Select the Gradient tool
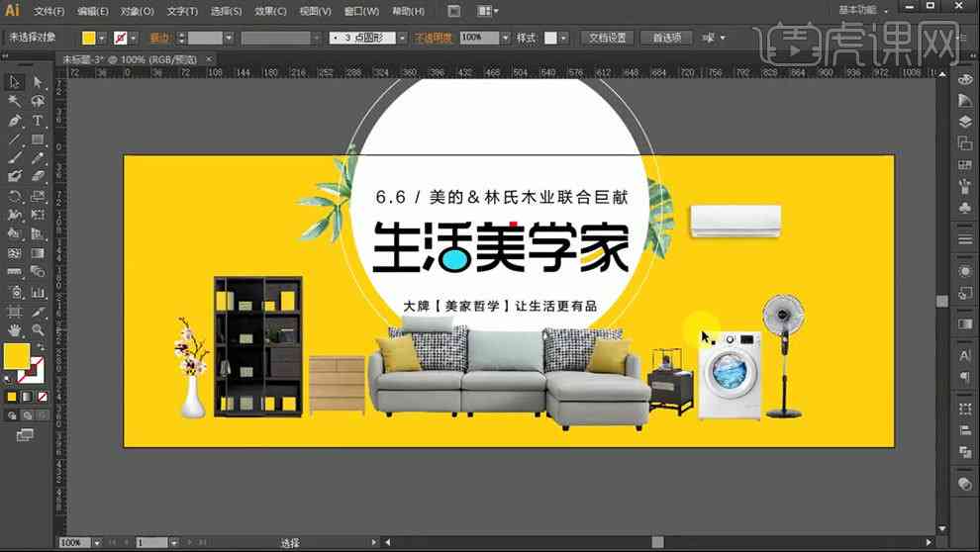 (38, 253)
